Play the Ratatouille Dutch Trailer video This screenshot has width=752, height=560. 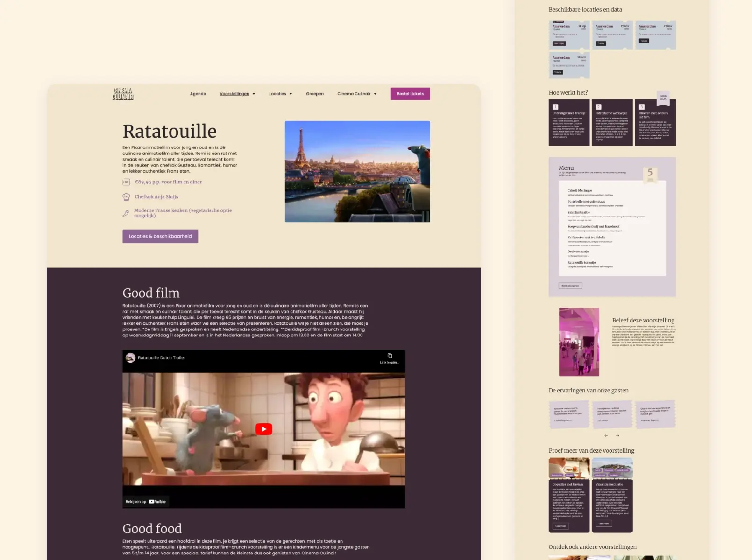click(x=264, y=429)
